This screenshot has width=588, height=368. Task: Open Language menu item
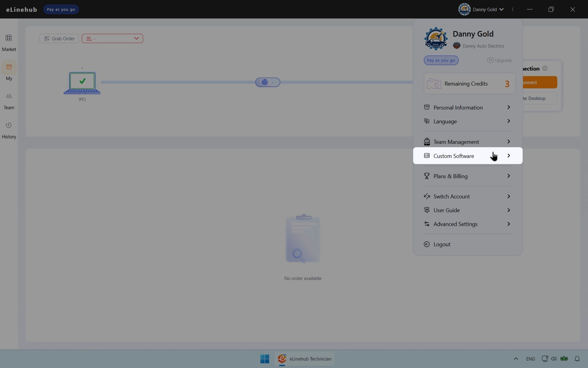(x=468, y=121)
